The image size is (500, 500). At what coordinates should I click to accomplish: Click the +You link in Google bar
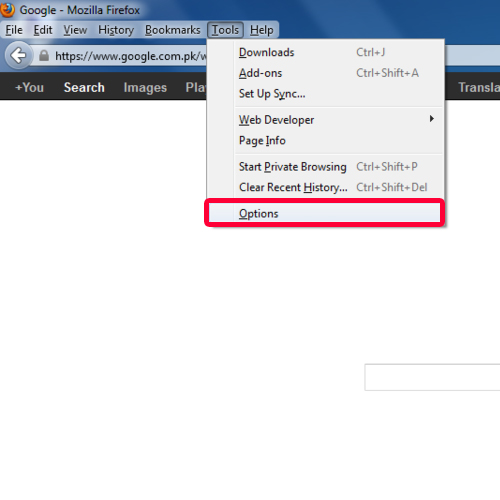coord(29,87)
